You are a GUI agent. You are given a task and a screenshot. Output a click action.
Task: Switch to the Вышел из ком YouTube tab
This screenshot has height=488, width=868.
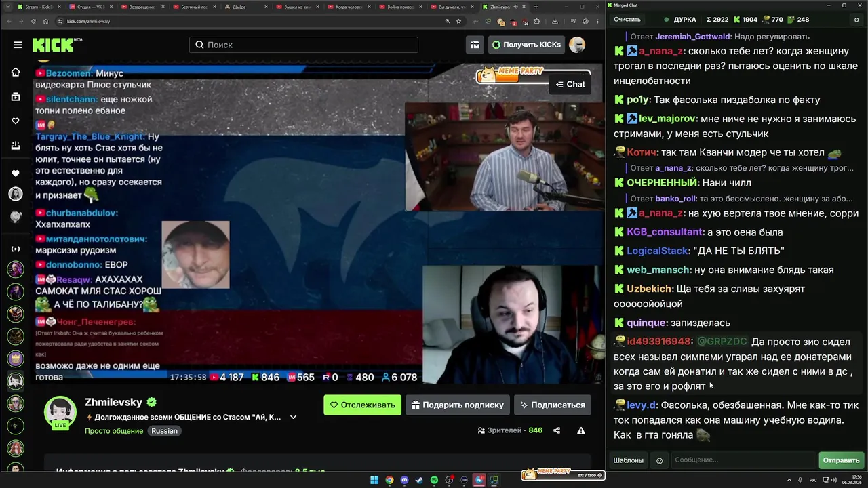click(x=297, y=7)
